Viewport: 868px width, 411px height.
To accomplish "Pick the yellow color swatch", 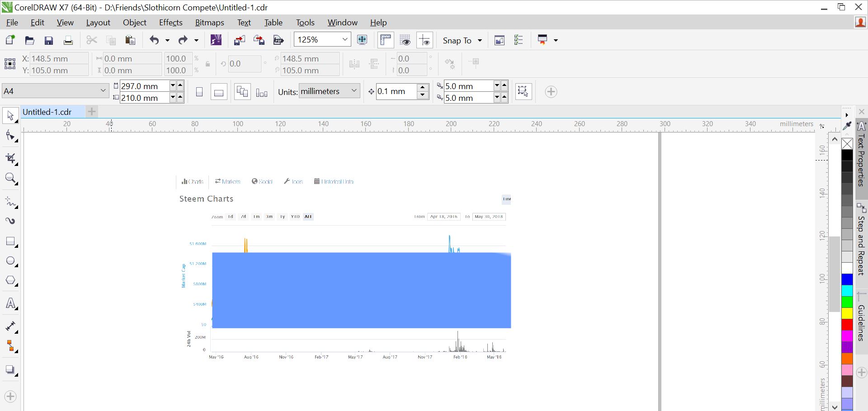I will 847,313.
